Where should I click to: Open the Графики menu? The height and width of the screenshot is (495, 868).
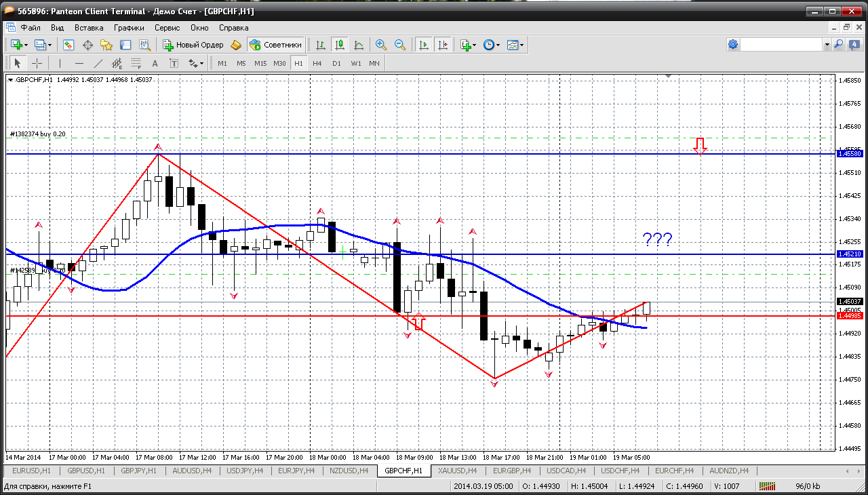click(x=129, y=28)
